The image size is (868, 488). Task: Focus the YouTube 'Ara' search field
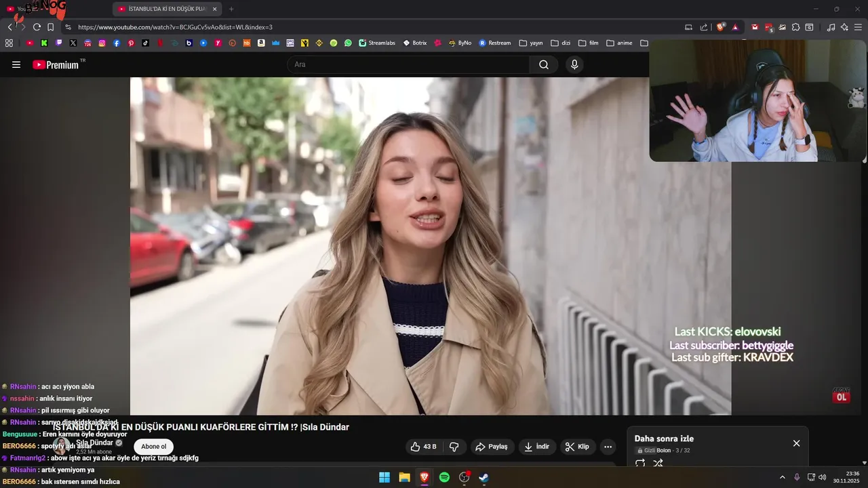pyautogui.click(x=409, y=64)
